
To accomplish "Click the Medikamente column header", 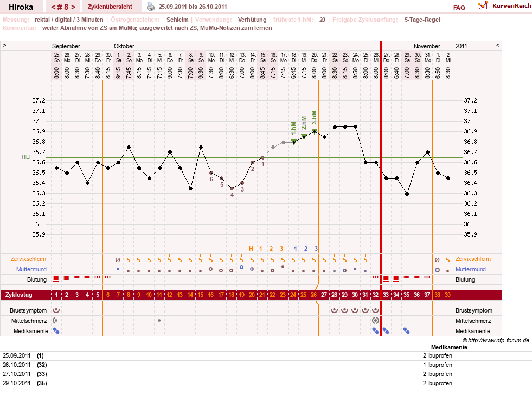I will coord(449,347).
